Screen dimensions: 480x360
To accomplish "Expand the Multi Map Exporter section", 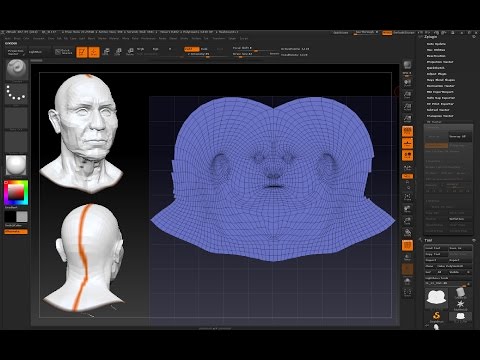I will click(x=441, y=98).
